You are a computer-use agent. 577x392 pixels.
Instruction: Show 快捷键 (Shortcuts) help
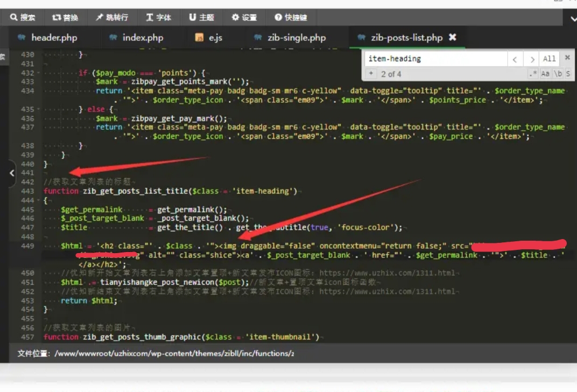291,17
